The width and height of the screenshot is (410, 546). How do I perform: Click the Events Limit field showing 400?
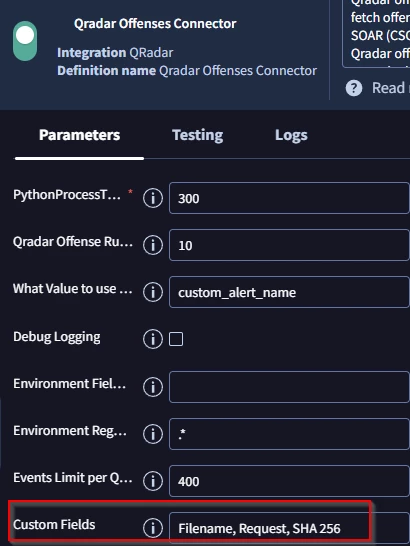289,481
